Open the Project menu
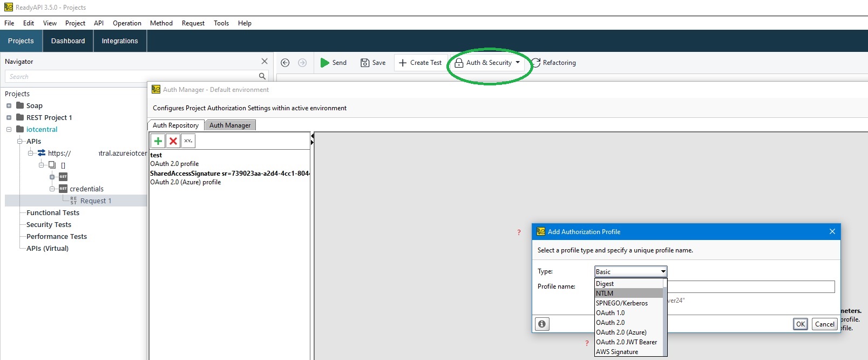 pos(75,23)
